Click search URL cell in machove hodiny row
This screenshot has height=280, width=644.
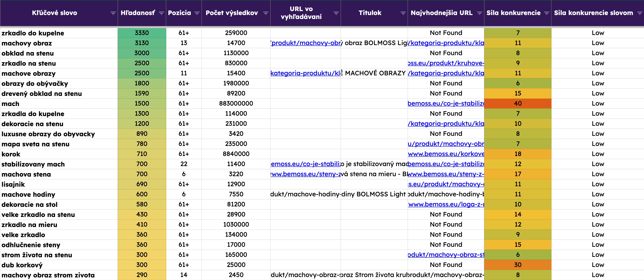(306, 194)
